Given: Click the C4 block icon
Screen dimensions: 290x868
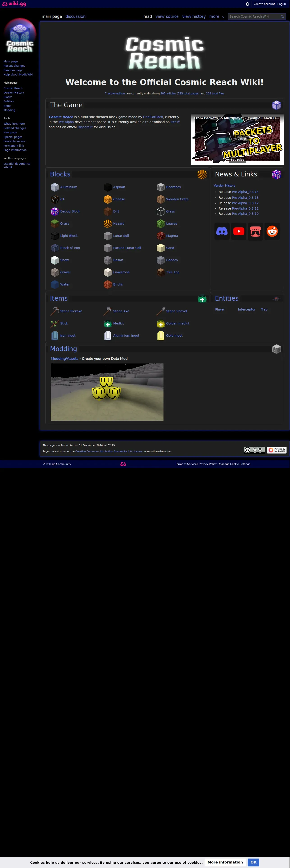Looking at the screenshot, I should click(55, 199).
